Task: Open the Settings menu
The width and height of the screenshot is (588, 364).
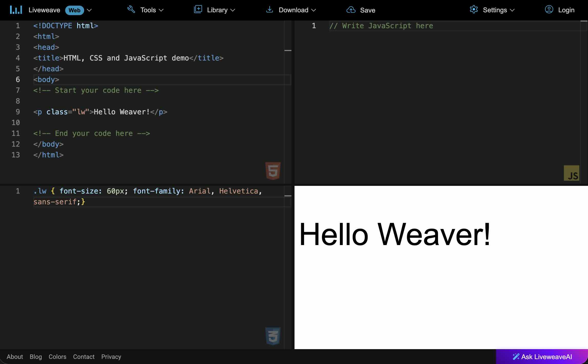Action: pos(495,10)
